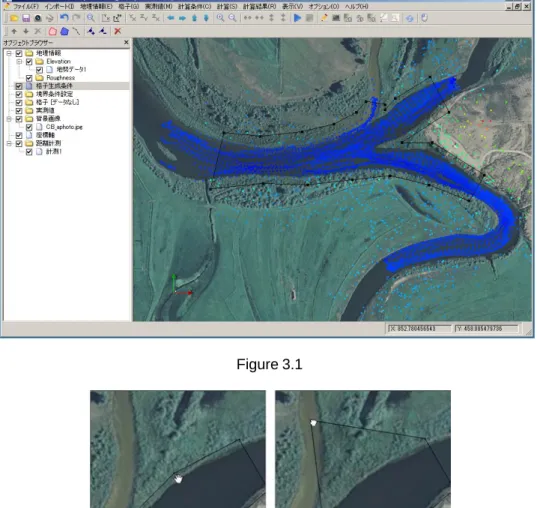Image resolution: width=537 pixels, height=508 pixels.
Task: Select the 距離計測 folder label
Action: [x=48, y=144]
